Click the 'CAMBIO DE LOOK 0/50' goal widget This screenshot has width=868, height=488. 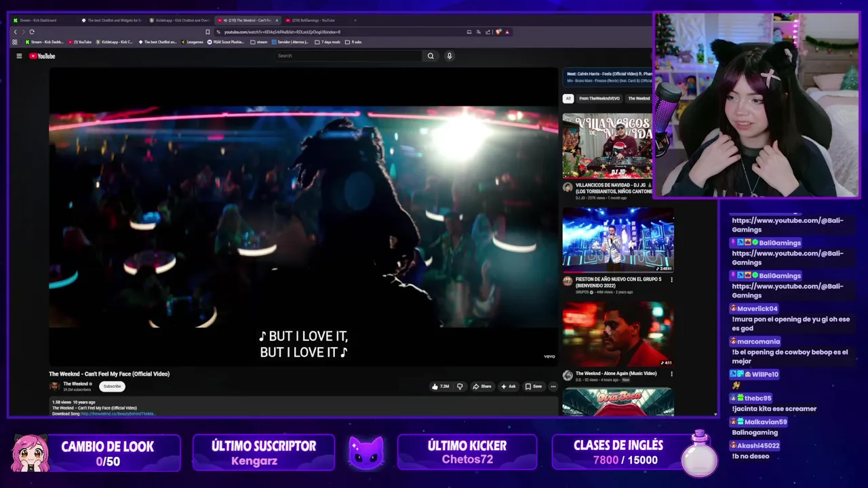pos(96,453)
